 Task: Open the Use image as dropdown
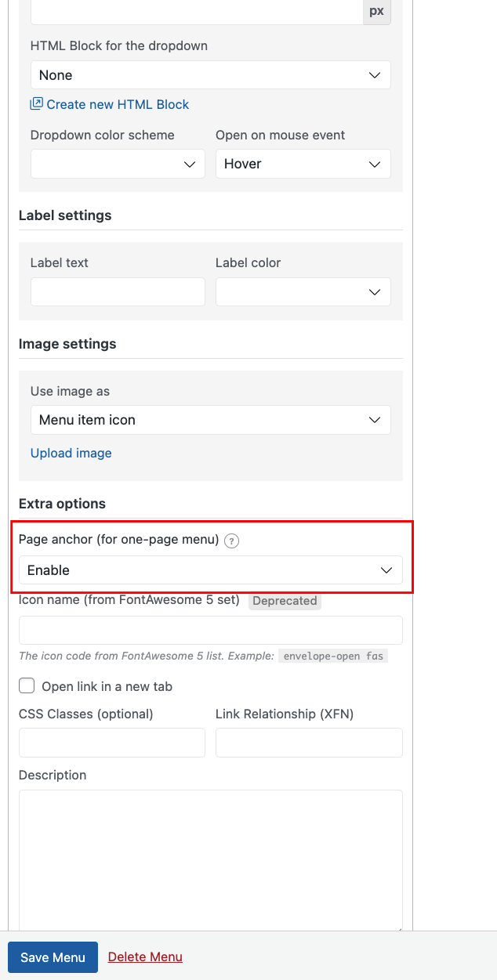coord(210,420)
